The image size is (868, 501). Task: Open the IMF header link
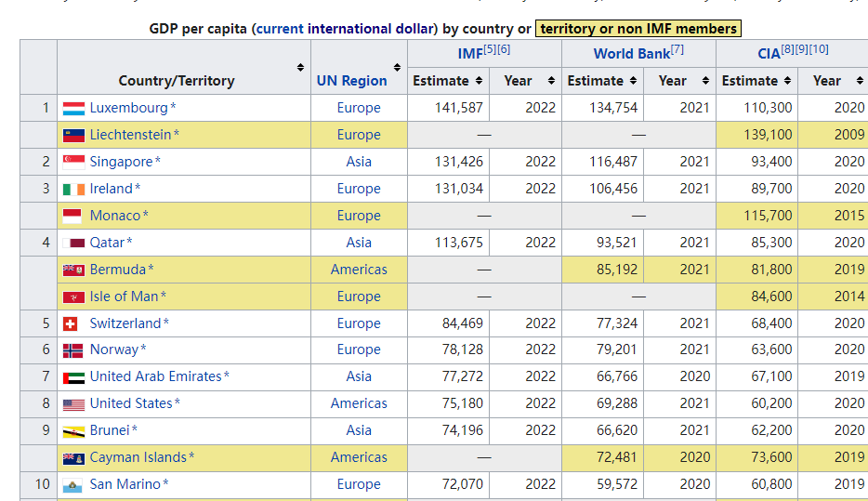470,54
